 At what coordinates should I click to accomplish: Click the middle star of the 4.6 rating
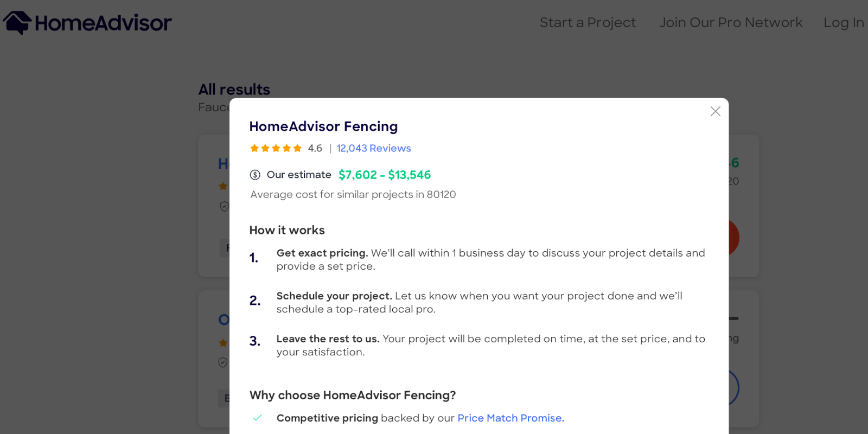[x=276, y=148]
